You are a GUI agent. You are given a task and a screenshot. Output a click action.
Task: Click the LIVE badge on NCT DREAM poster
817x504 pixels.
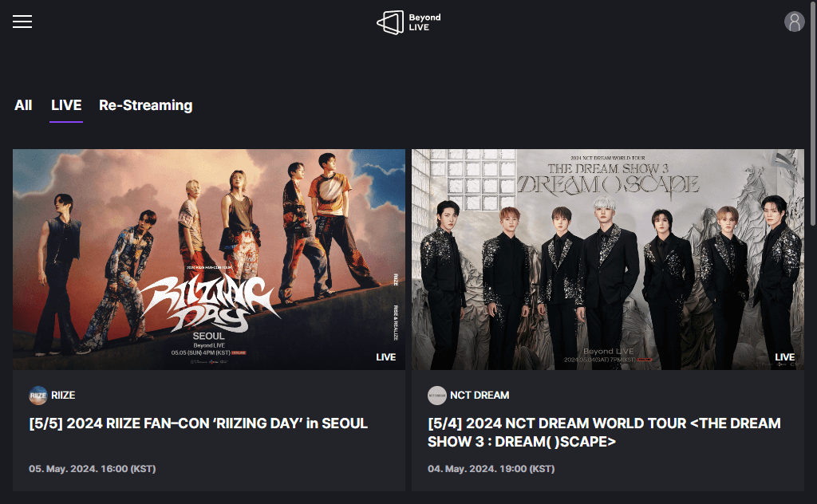785,357
